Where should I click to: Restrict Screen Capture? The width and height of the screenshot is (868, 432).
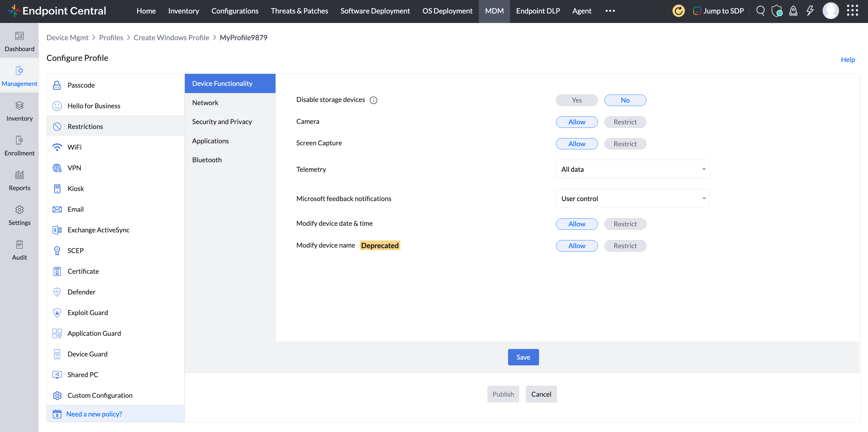point(625,144)
